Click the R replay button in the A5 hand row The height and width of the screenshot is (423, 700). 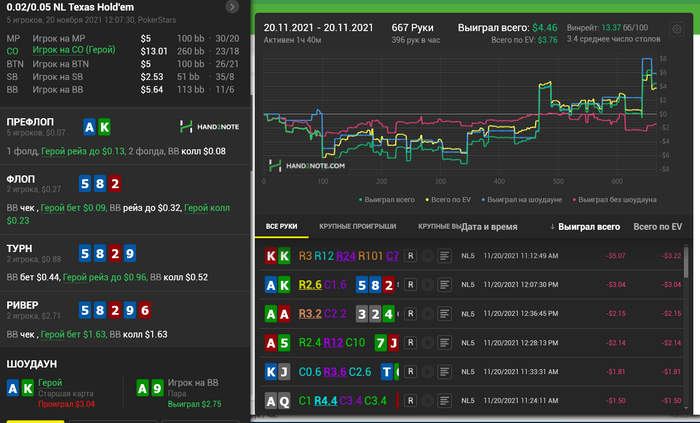(x=410, y=343)
